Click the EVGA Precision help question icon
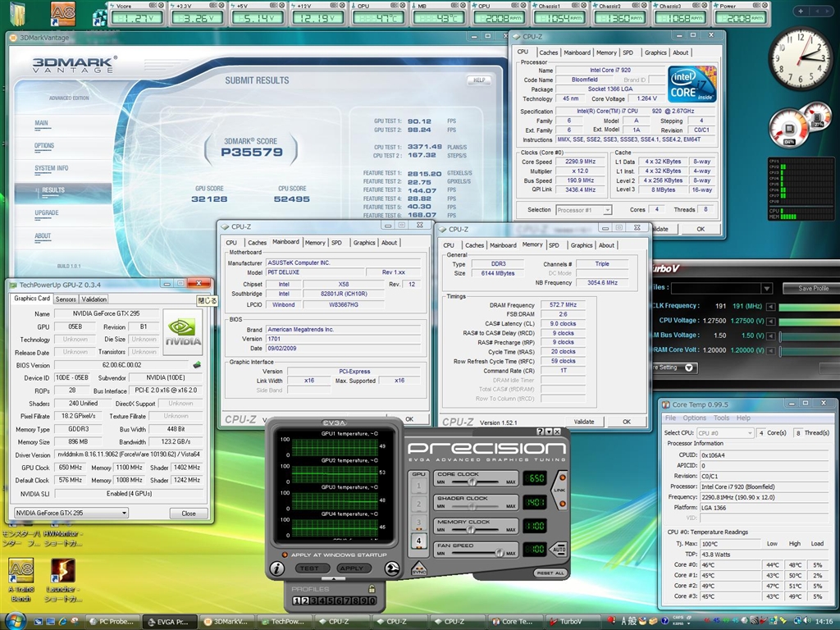 pyautogui.click(x=541, y=431)
